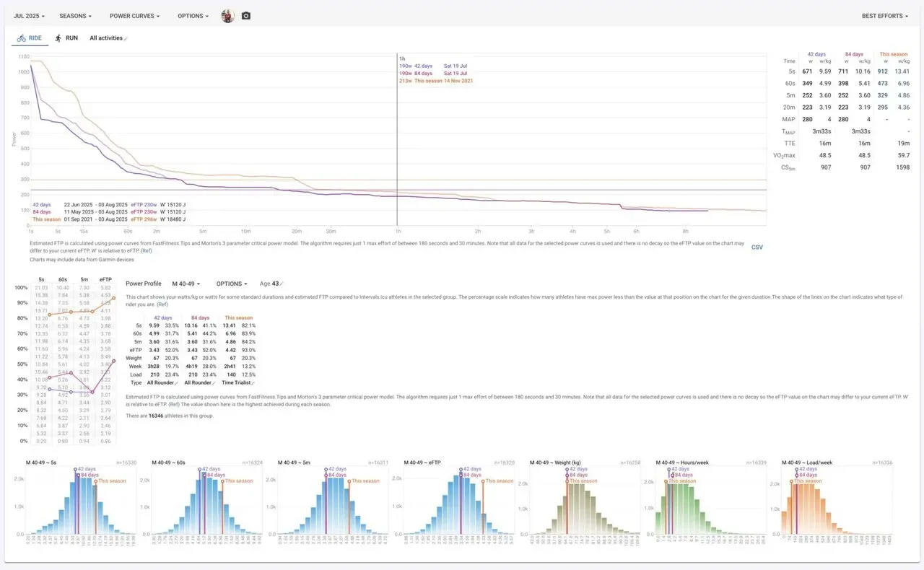Open the JUL 2025 date dropdown

pos(29,16)
